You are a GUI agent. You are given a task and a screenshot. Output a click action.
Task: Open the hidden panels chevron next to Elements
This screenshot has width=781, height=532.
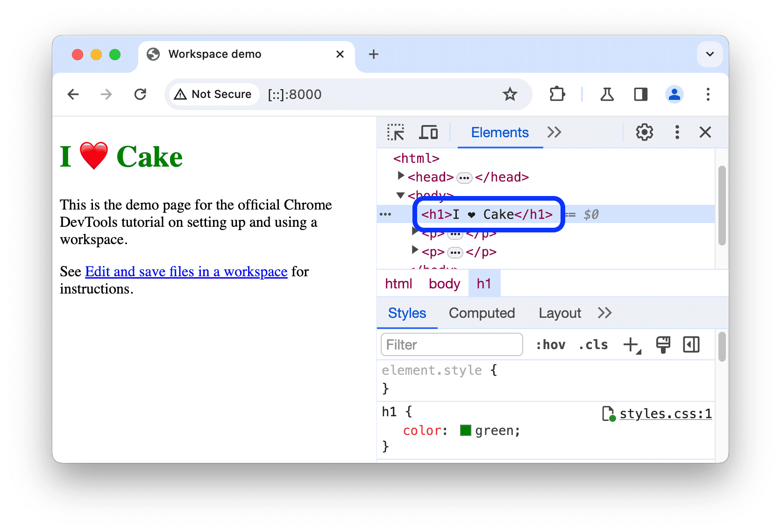tap(554, 132)
